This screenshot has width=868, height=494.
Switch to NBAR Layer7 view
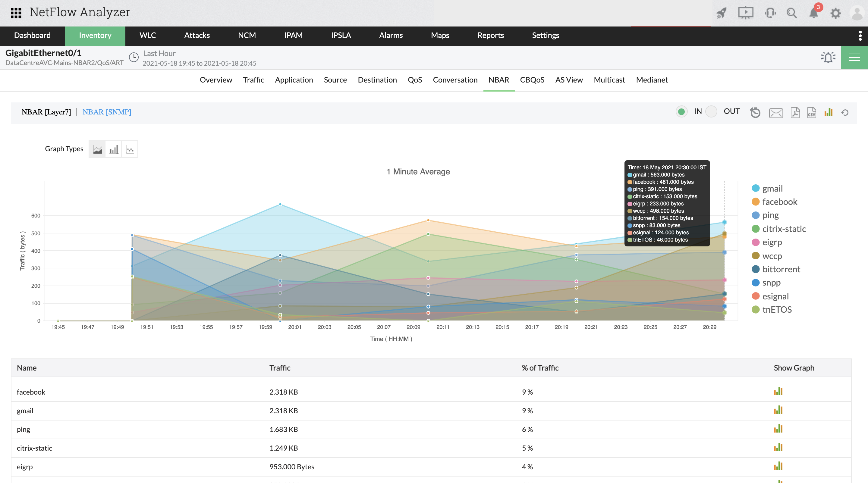pyautogui.click(x=46, y=112)
